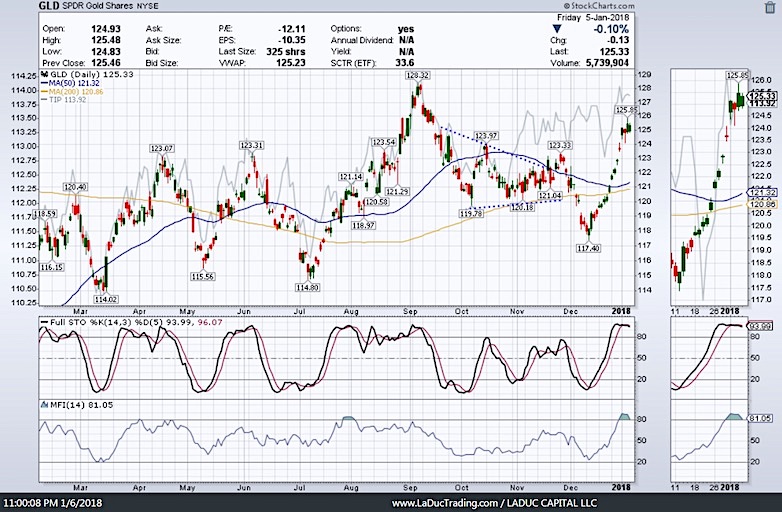Select the Open value 124.93
782x512 pixels.
[106, 29]
